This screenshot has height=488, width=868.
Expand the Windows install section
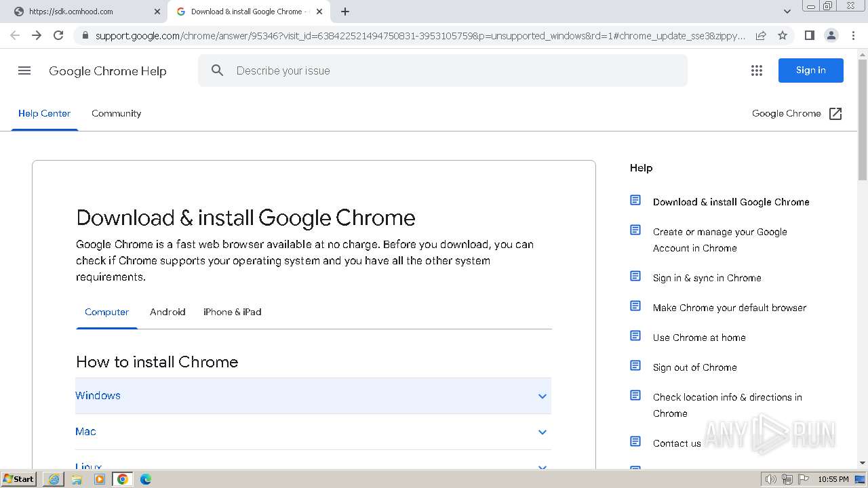(313, 396)
